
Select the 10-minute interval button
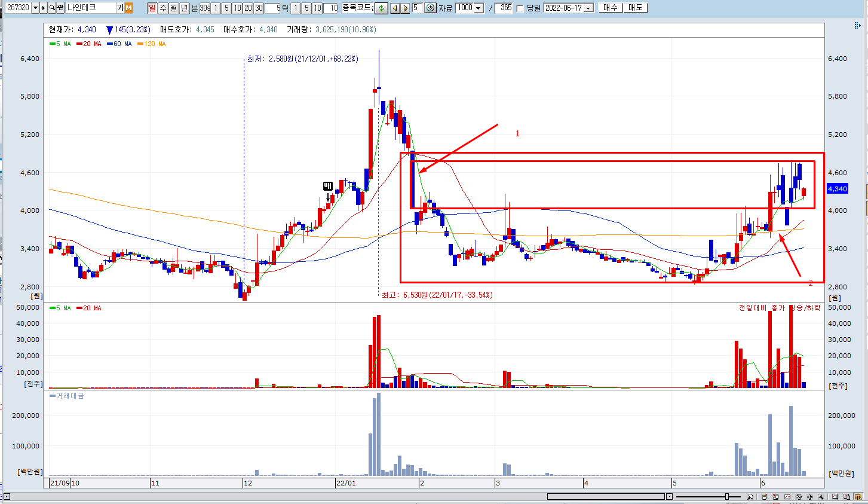click(x=237, y=8)
